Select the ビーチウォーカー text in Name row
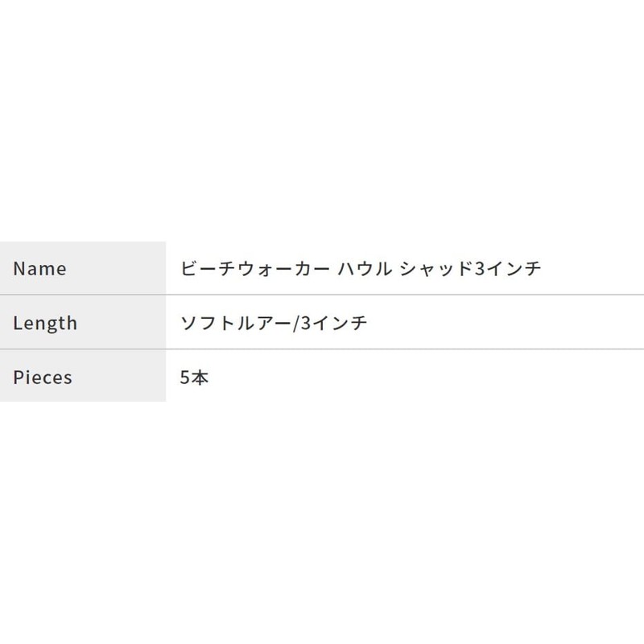 click(255, 269)
